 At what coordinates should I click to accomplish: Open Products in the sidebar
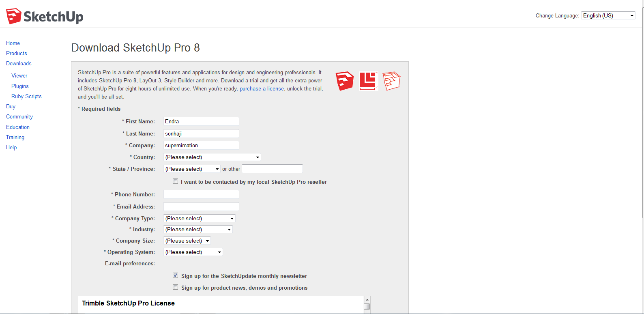(17, 53)
